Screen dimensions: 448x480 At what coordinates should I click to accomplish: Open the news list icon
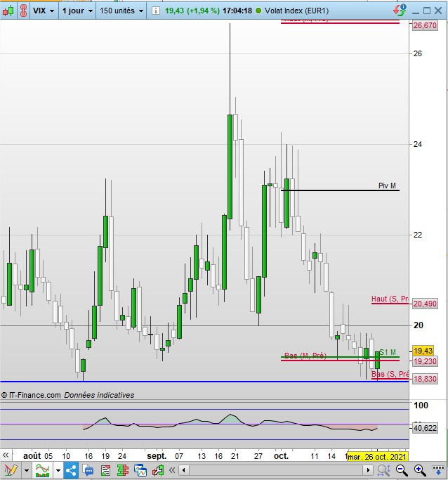[105, 470]
